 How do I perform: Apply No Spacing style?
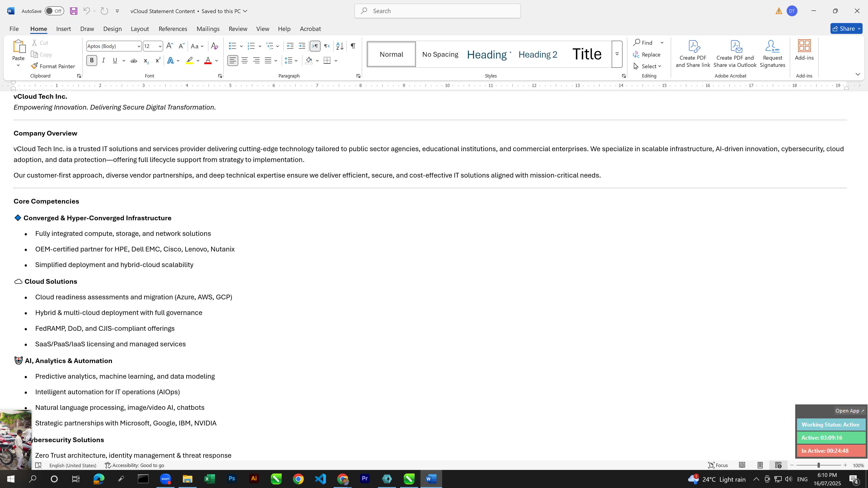pyautogui.click(x=440, y=54)
